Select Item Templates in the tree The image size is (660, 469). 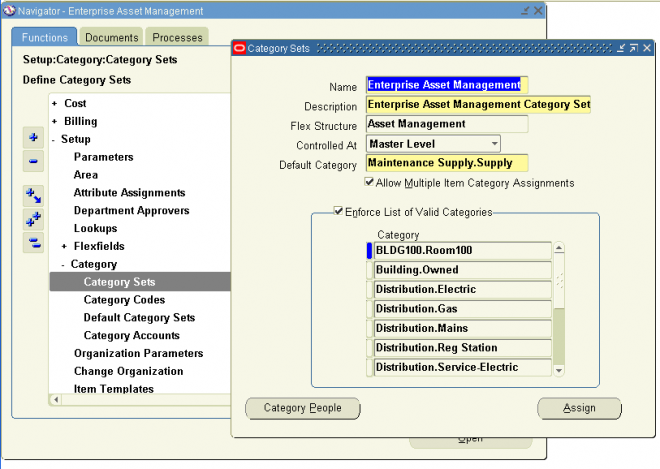point(114,389)
